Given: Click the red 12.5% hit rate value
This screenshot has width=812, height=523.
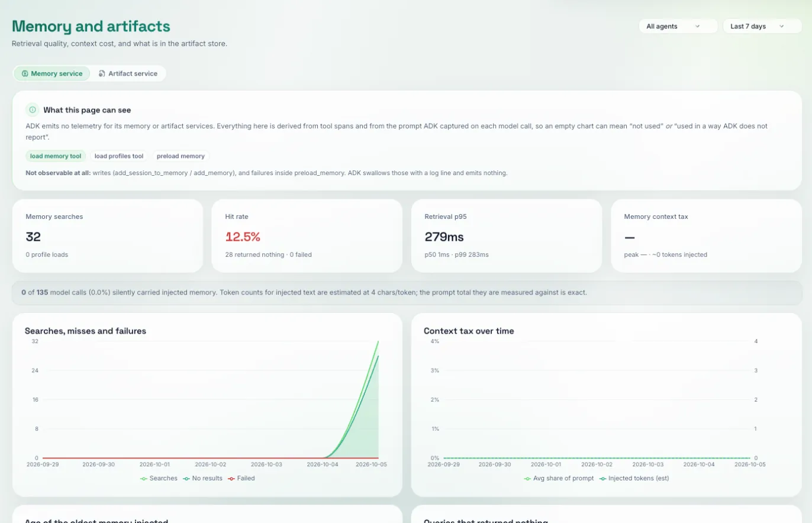Looking at the screenshot, I should tap(243, 237).
